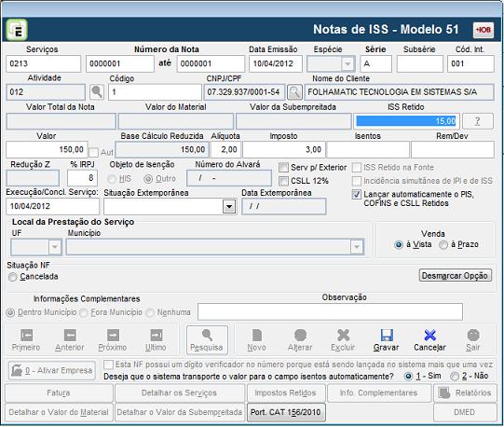The height and width of the screenshot is (427, 504).
Task: Select the à Prazo radio button
Action: pos(443,245)
